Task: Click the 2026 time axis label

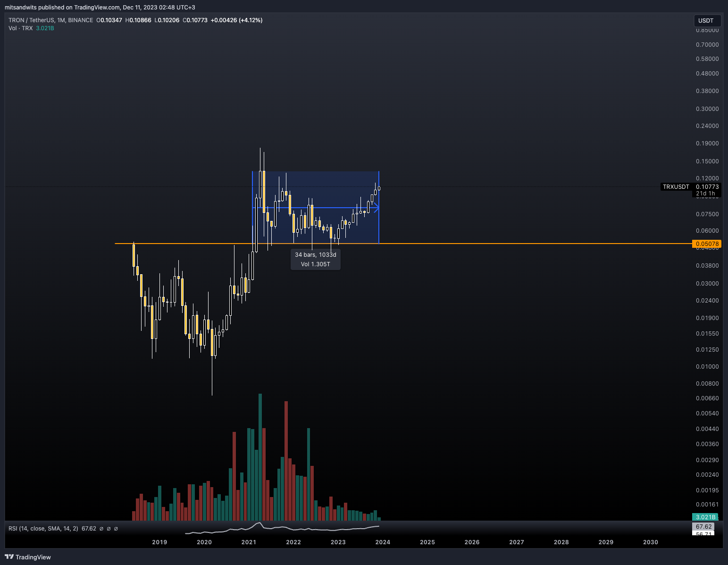Action: [x=472, y=542]
